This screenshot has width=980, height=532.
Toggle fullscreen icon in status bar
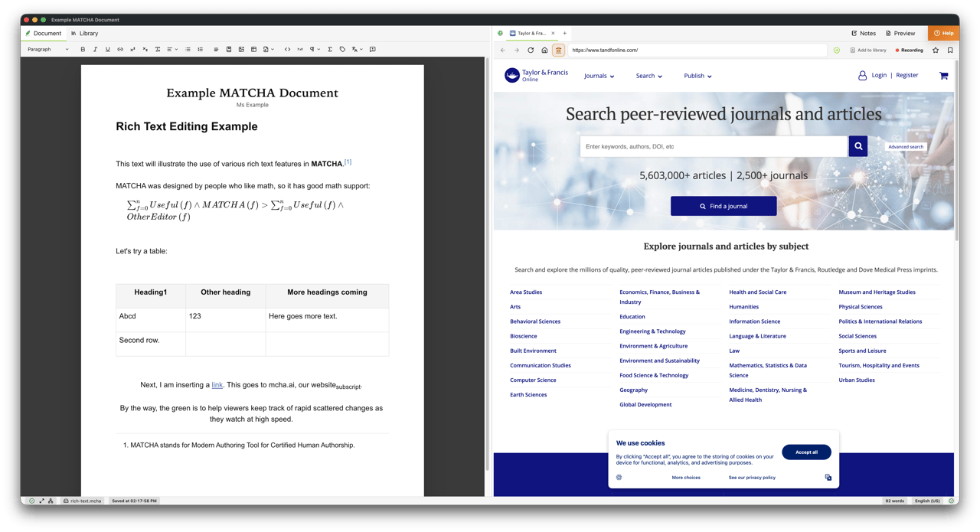(41, 501)
